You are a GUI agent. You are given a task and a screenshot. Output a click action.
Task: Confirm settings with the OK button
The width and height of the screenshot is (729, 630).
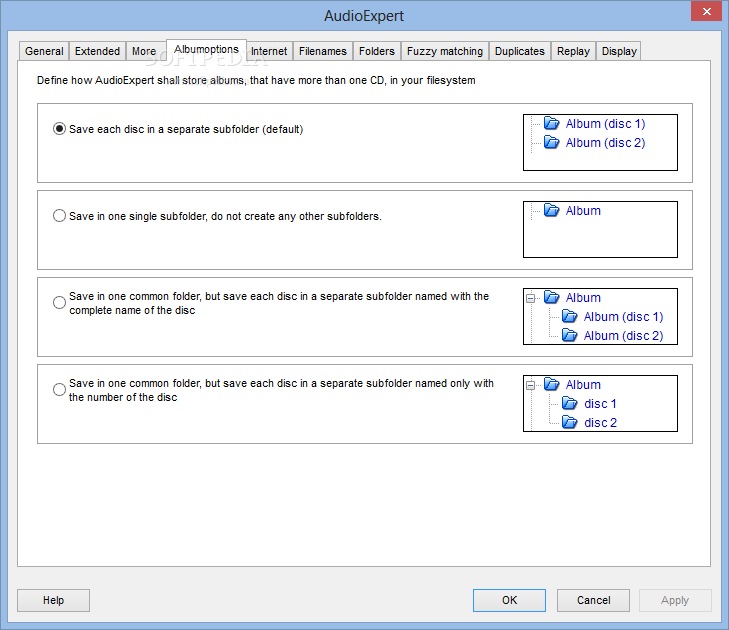(x=510, y=600)
